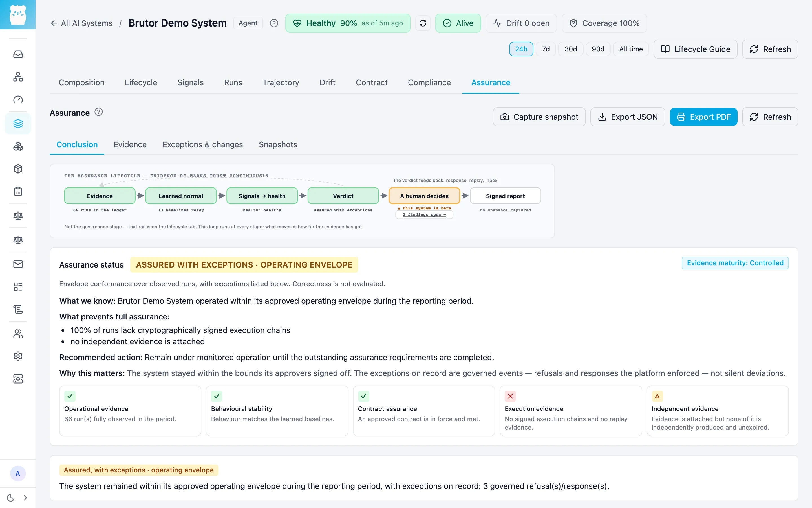
Task: Open the settings gear sidebar icon
Action: tap(18, 356)
